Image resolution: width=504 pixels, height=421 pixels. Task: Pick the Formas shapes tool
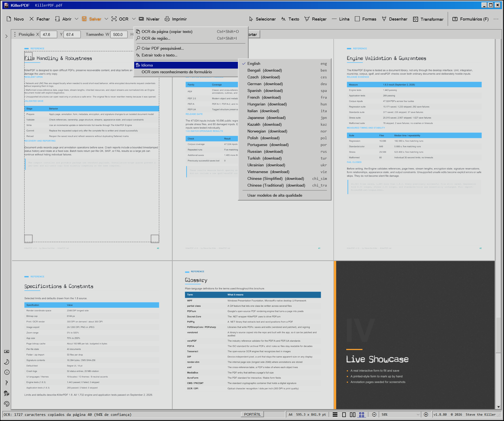(366, 19)
